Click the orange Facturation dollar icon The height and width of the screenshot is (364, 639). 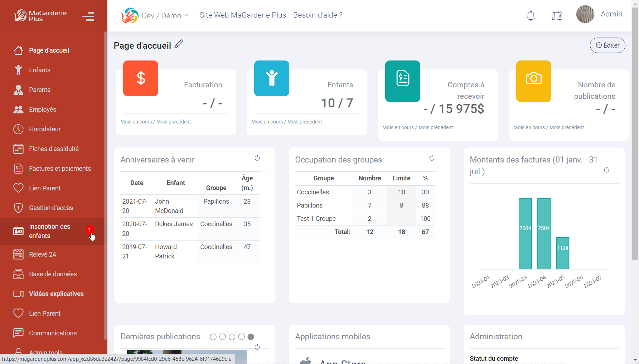pos(141,78)
